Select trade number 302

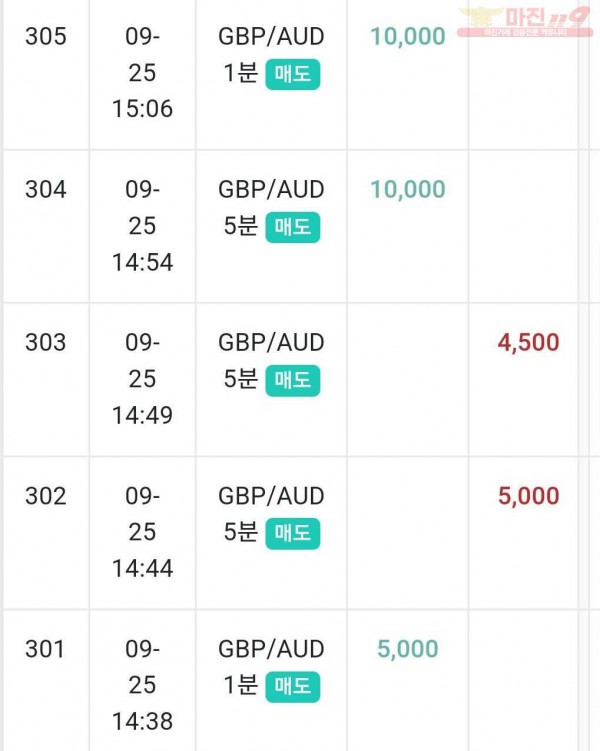45,496
